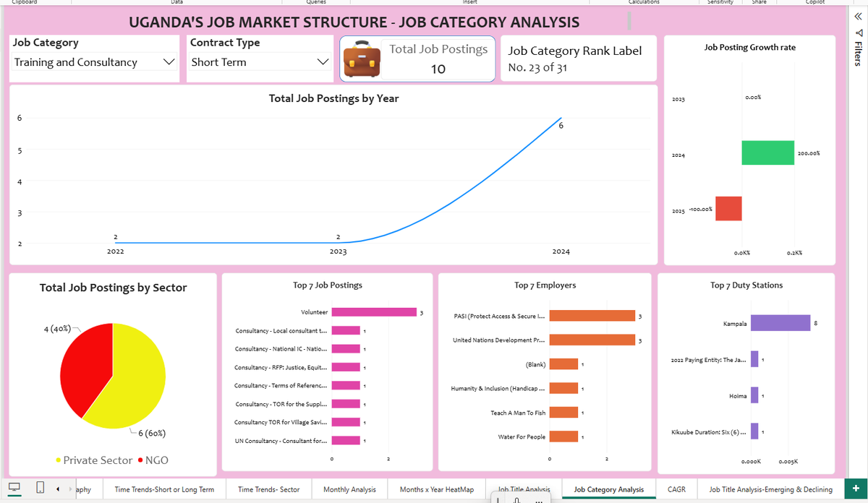Click the briefcase image on the card

(361, 59)
